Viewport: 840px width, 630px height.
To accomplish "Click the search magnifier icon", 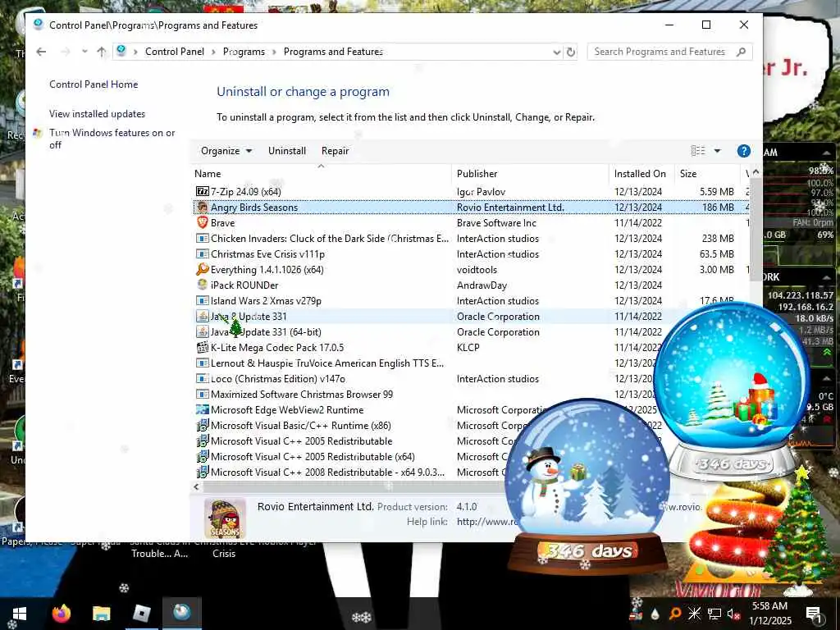I will pyautogui.click(x=741, y=52).
